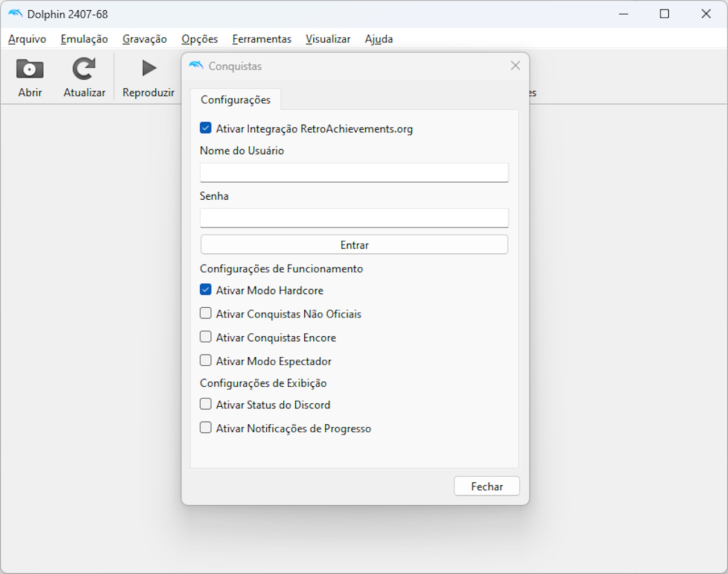Toggle Ativar Notificações de Progresso

click(x=206, y=428)
